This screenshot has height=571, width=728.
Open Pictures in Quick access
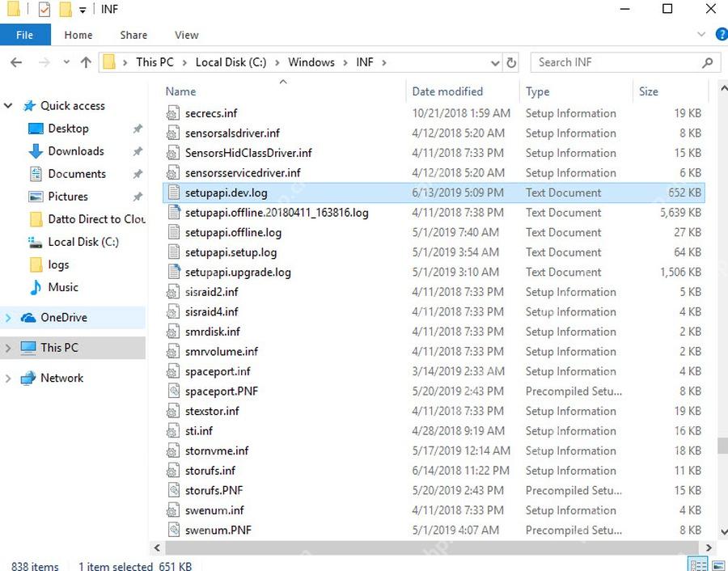point(68,197)
